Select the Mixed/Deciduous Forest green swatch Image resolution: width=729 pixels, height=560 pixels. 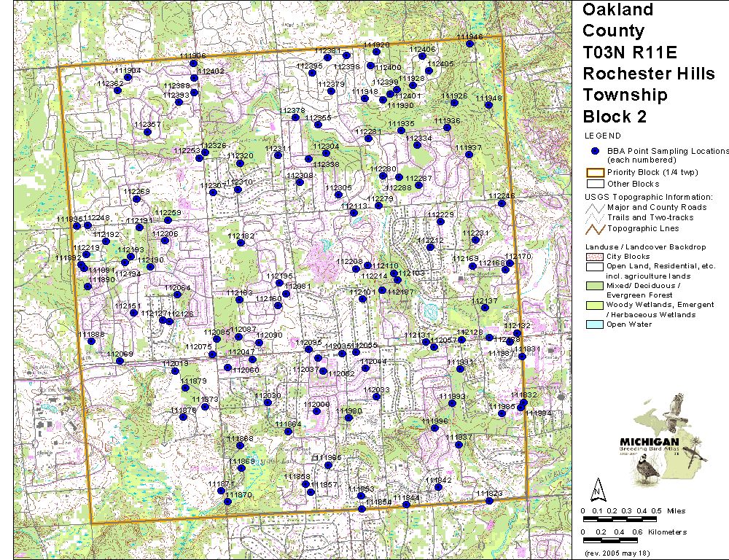(595, 285)
